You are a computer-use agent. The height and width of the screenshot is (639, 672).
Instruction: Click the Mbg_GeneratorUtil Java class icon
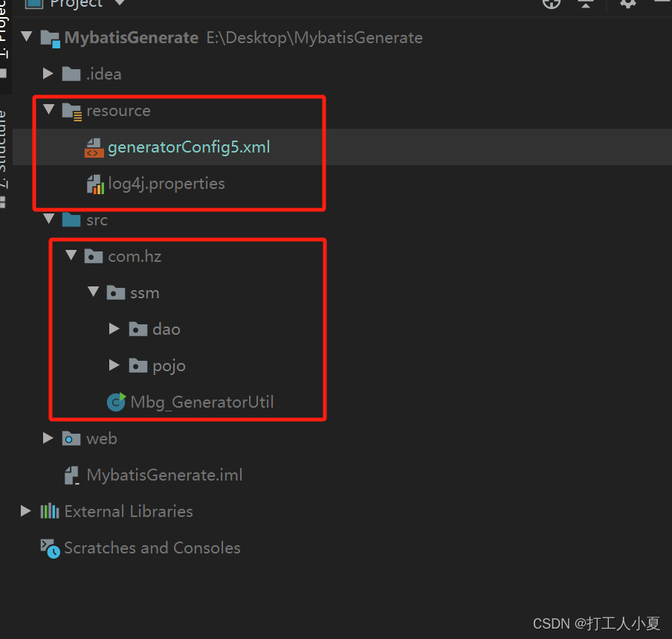pyautogui.click(x=116, y=402)
